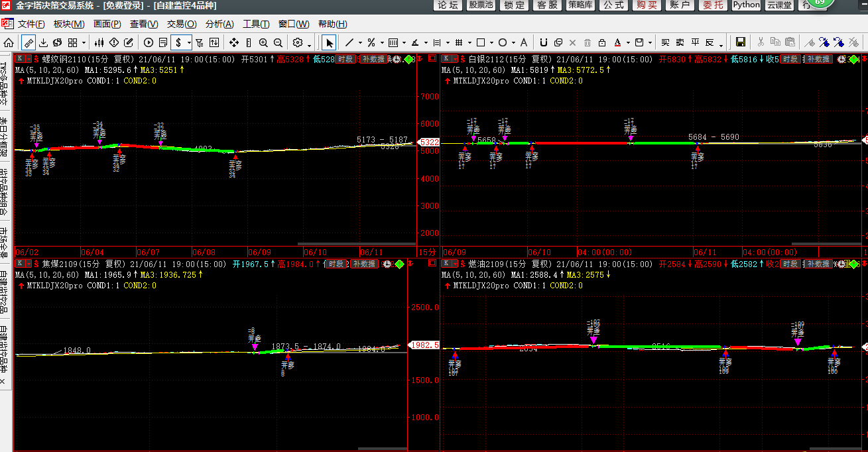The height and width of the screenshot is (452, 868).
Task: Open the 分析(A) menu
Action: 219,25
